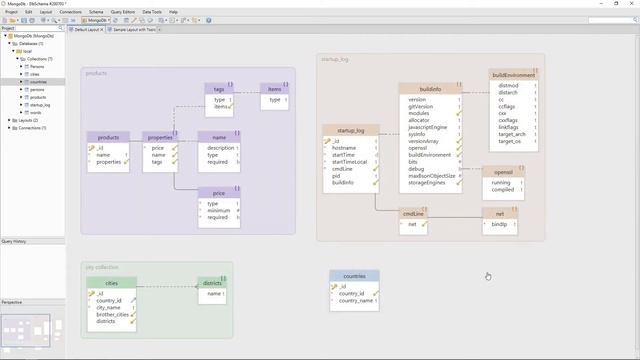Click the cmdLine table header in diagram
The image size is (640, 360).
[413, 213]
